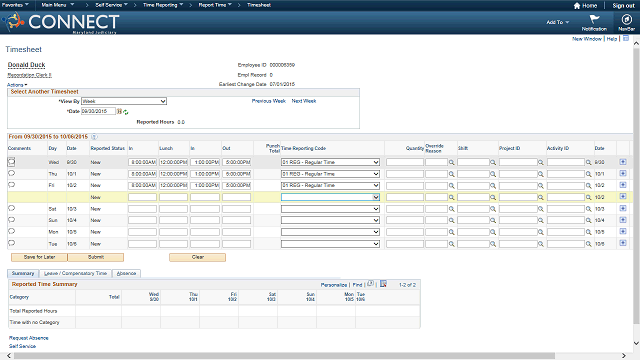Open the comment bubble for Sat 10/3

click(11, 208)
